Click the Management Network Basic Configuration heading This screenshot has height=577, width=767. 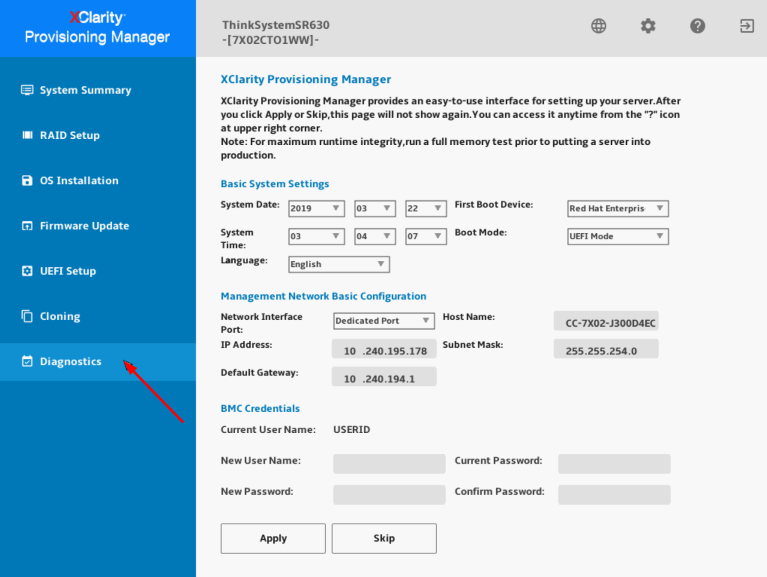click(x=323, y=296)
